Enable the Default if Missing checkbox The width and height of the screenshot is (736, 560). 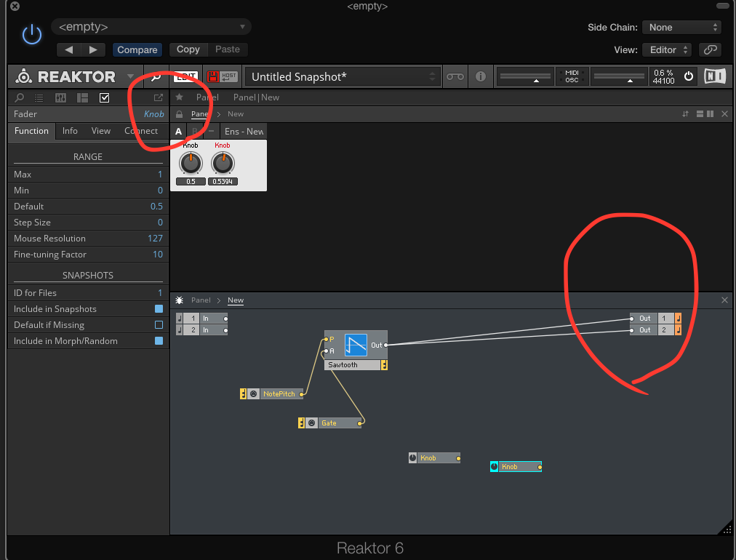[159, 325]
